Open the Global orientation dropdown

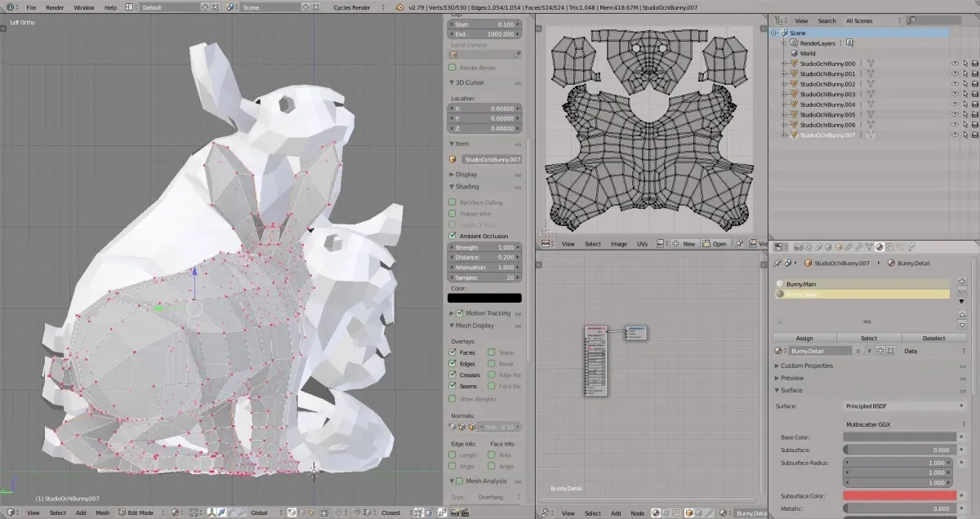(x=265, y=512)
